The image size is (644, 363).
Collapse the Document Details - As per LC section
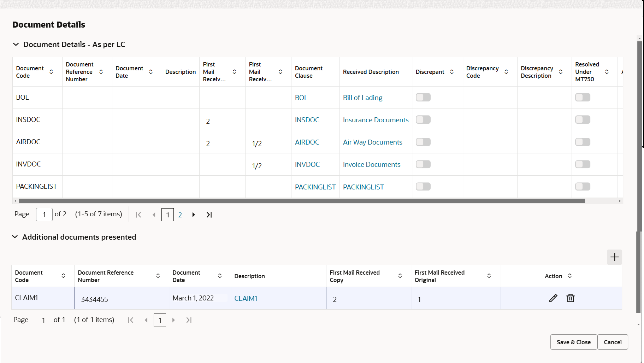click(16, 44)
